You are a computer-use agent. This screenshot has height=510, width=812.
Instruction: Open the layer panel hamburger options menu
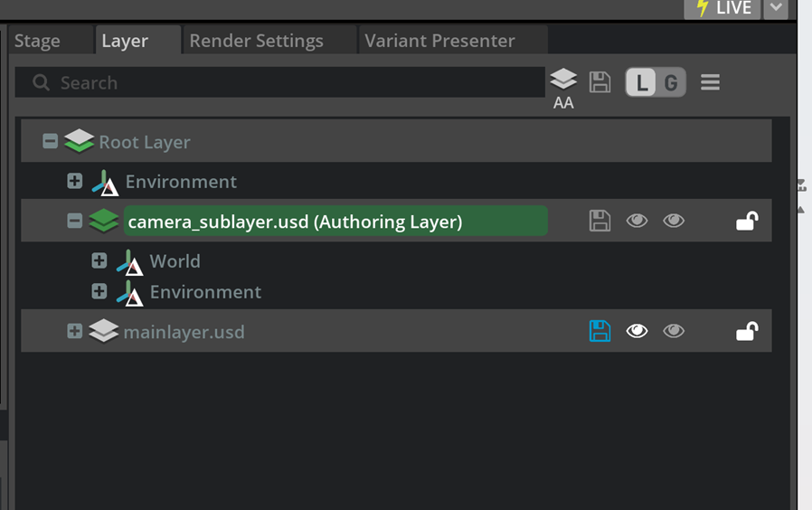click(710, 82)
